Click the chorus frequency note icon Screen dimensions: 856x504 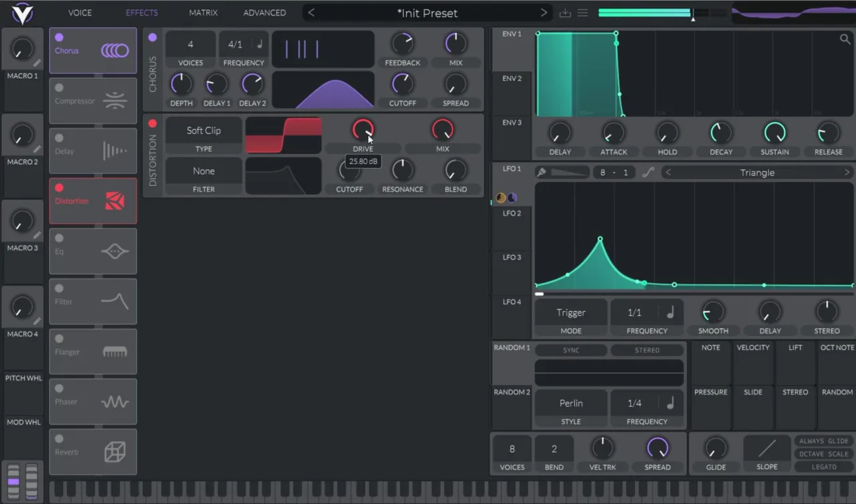click(x=259, y=45)
